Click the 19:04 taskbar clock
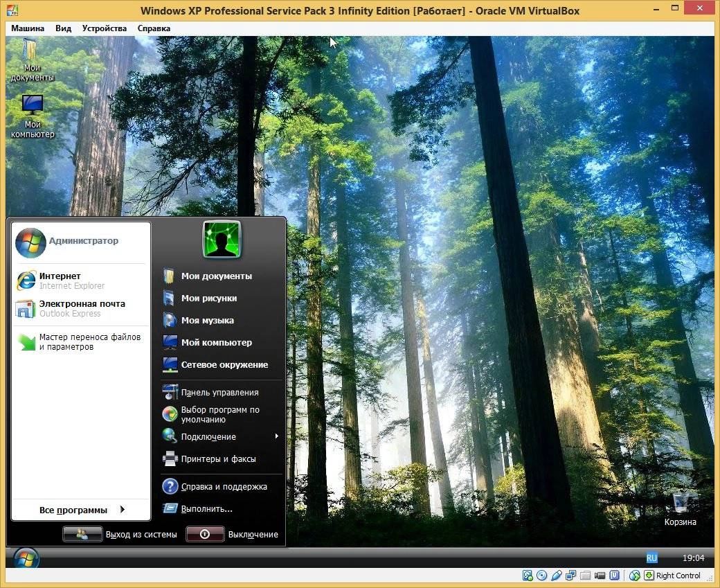The width and height of the screenshot is (720, 588). [693, 558]
